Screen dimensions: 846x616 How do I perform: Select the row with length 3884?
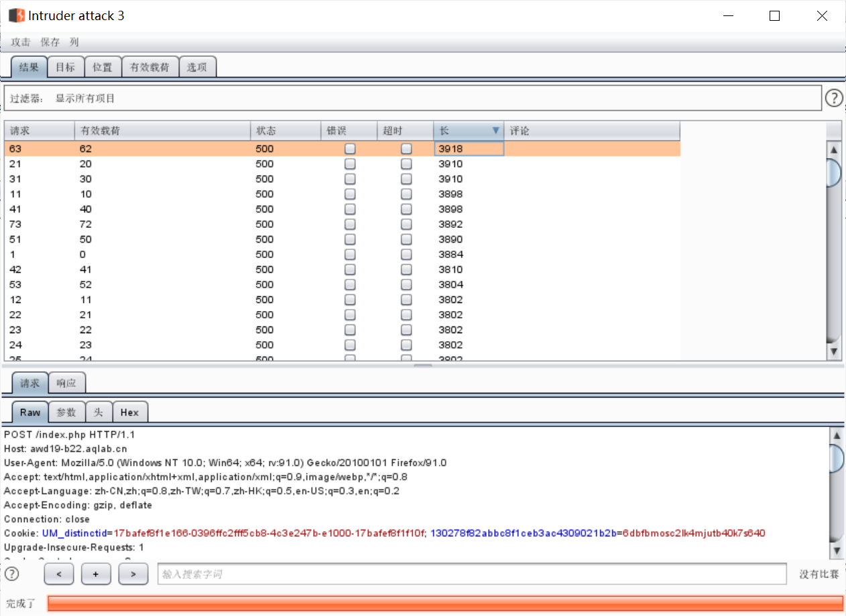tap(342, 255)
